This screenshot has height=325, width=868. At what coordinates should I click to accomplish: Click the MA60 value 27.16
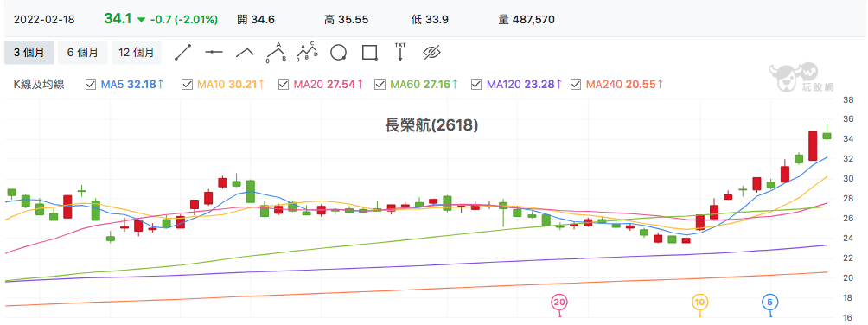click(437, 85)
